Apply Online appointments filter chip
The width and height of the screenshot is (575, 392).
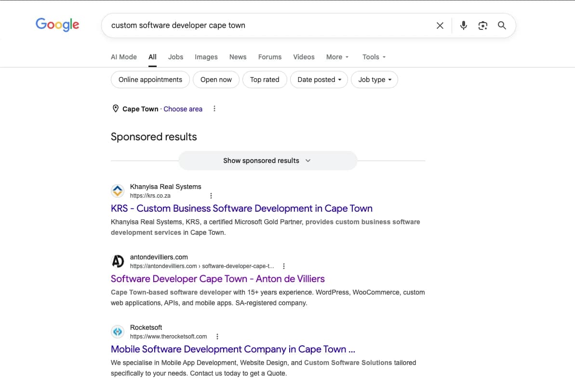(x=150, y=80)
